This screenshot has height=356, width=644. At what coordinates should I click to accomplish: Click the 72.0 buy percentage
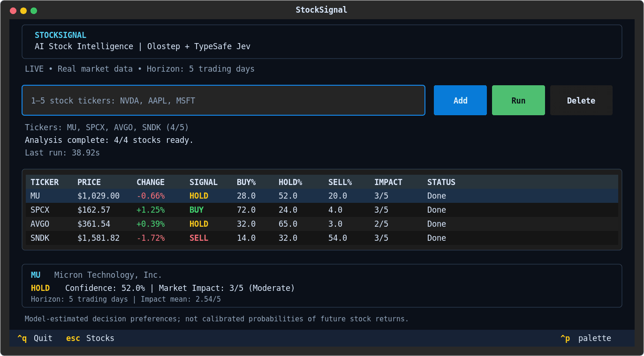pos(246,210)
